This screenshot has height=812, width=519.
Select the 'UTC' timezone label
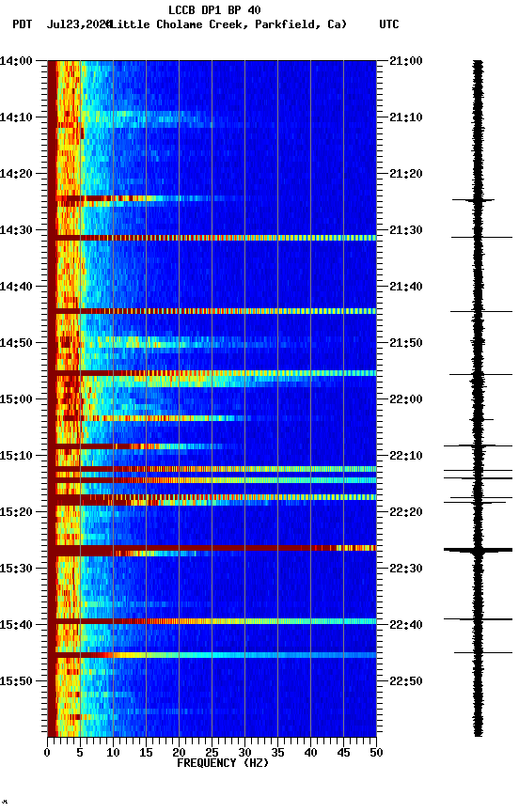(x=389, y=24)
